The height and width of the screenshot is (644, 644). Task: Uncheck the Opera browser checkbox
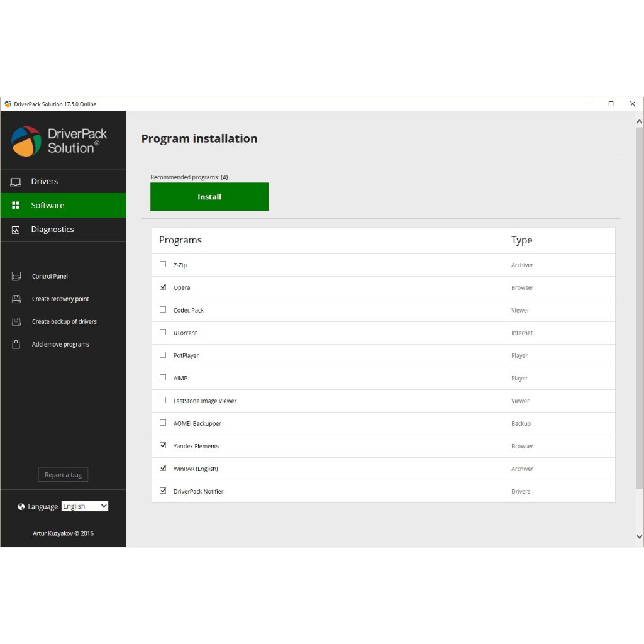click(163, 287)
